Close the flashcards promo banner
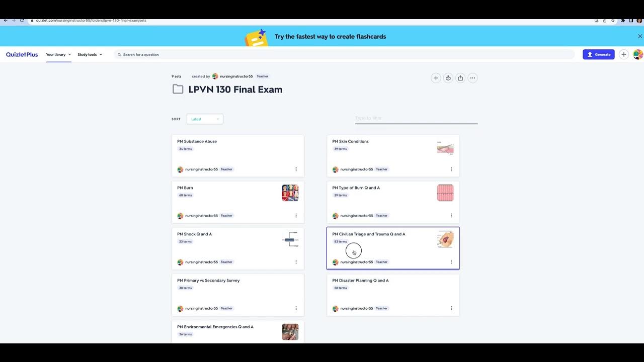 640,36
